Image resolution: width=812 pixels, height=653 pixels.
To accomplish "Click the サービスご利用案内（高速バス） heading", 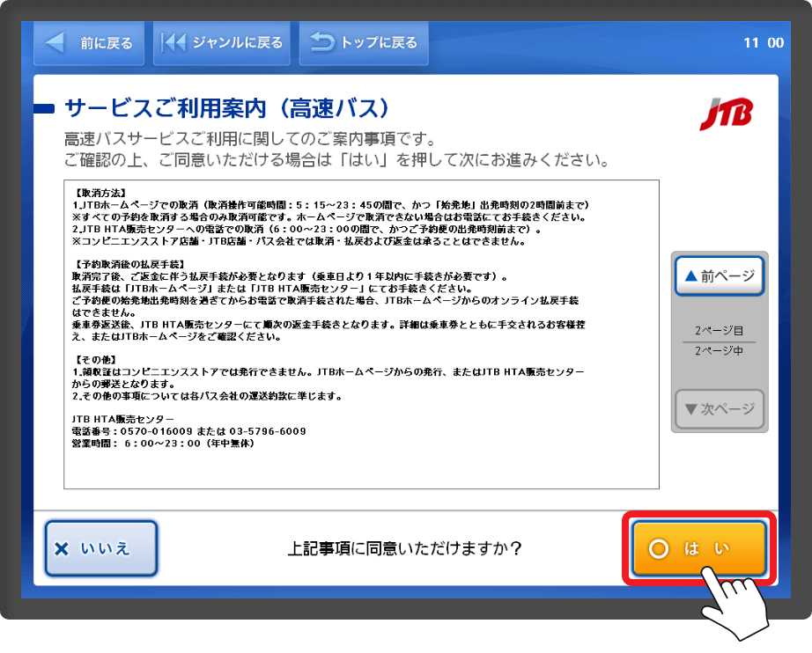I will tap(226, 108).
